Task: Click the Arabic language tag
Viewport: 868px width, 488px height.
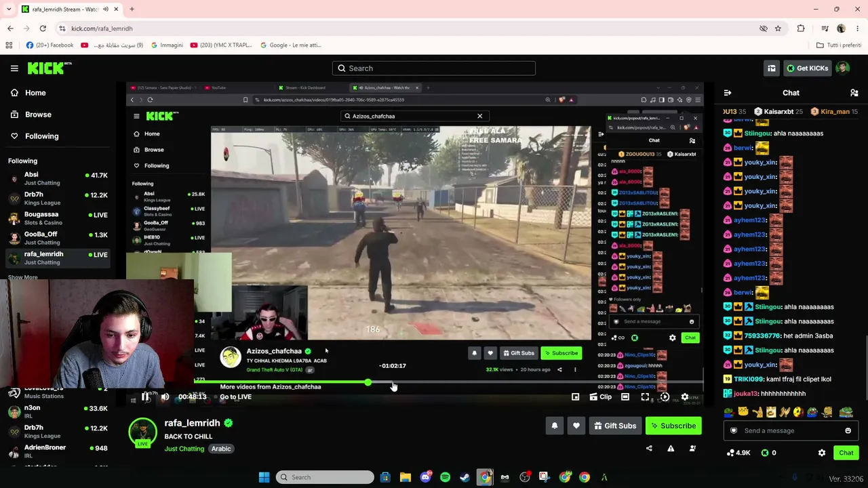Action: click(221, 449)
